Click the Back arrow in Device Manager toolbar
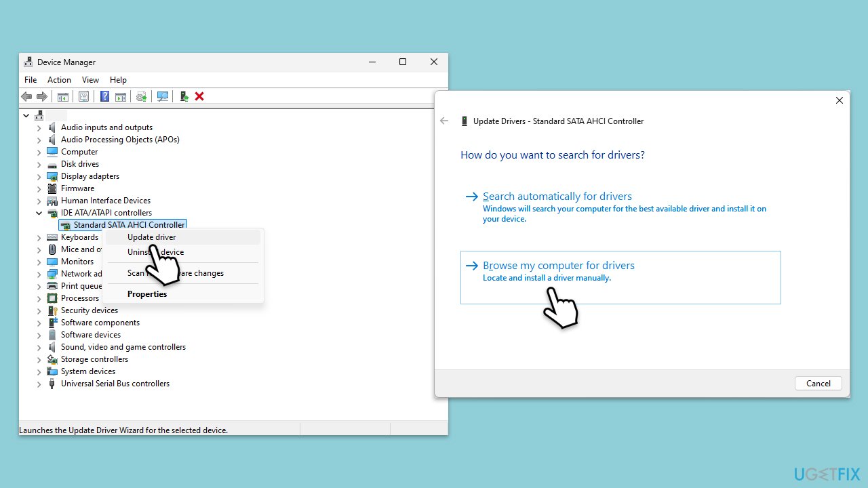Image resolution: width=868 pixels, height=488 pixels. tap(26, 96)
